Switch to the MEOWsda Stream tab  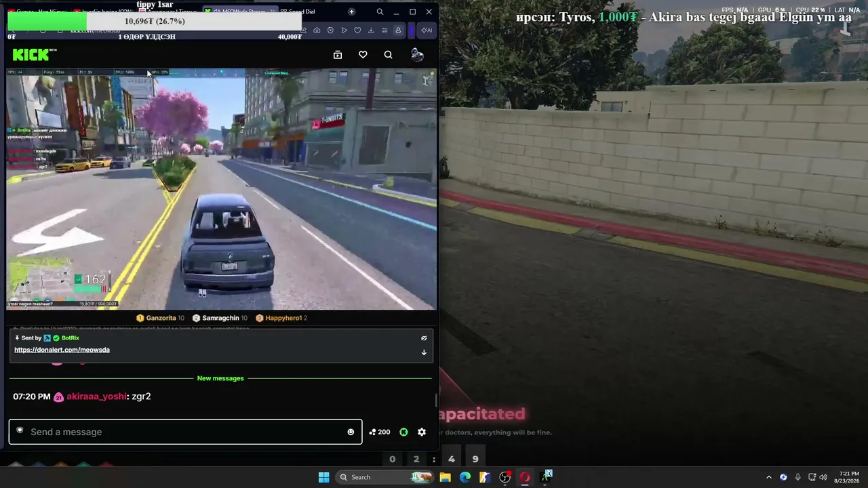click(x=241, y=12)
